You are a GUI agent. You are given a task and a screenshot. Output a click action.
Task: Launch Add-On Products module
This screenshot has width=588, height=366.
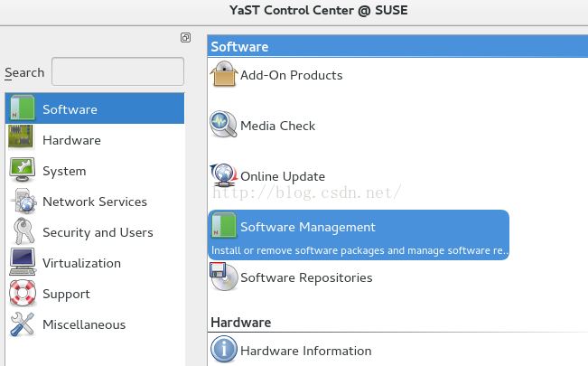point(292,75)
